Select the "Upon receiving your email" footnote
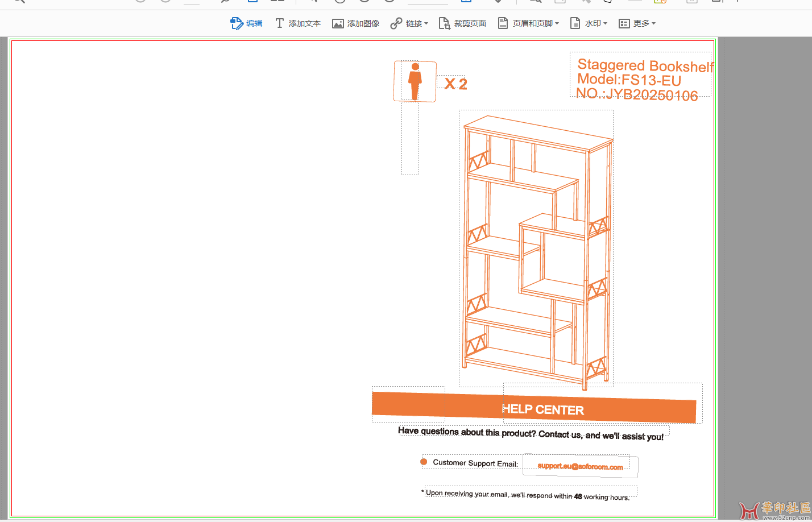Viewport: 812px width, 522px height. (x=529, y=494)
